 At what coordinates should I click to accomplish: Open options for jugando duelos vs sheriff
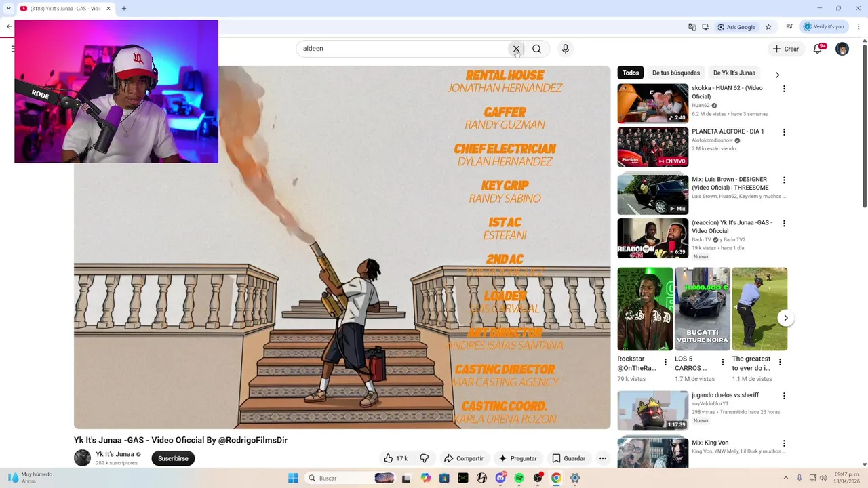click(x=784, y=396)
